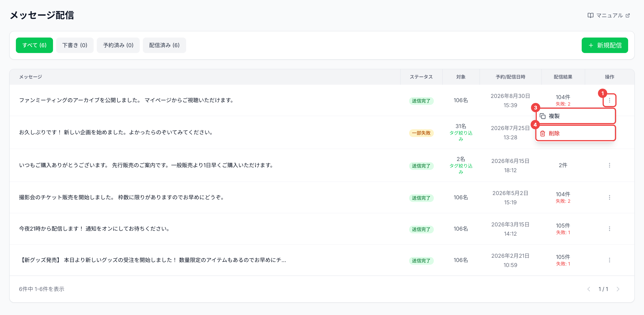The width and height of the screenshot is (644, 315).
Task: Click the 6件中 1-6件を表示 footer text
Action: pos(41,289)
